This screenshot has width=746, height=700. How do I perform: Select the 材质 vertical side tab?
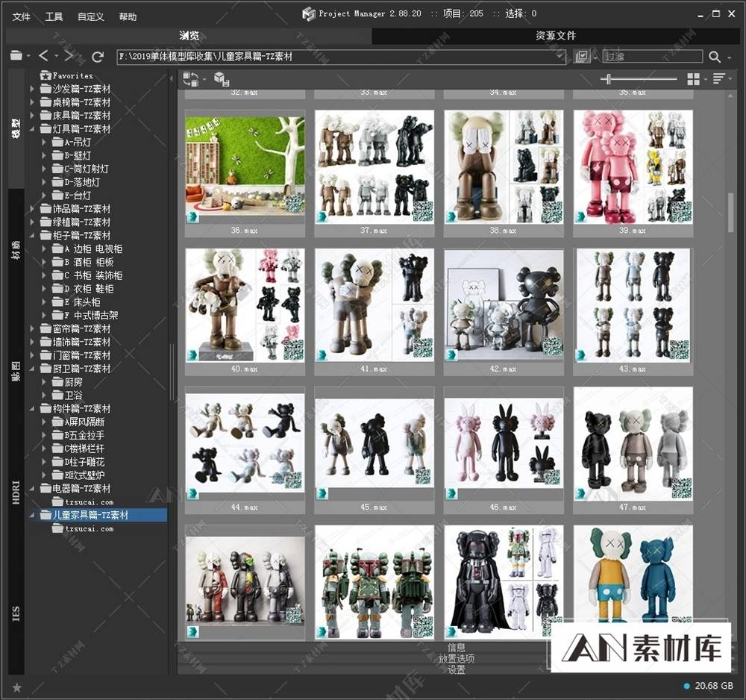(x=16, y=250)
